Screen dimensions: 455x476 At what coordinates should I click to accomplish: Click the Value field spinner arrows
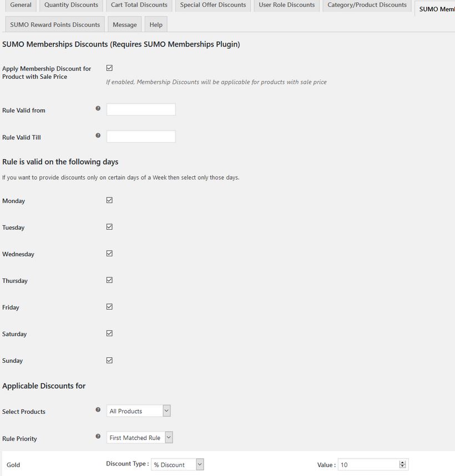point(402,464)
